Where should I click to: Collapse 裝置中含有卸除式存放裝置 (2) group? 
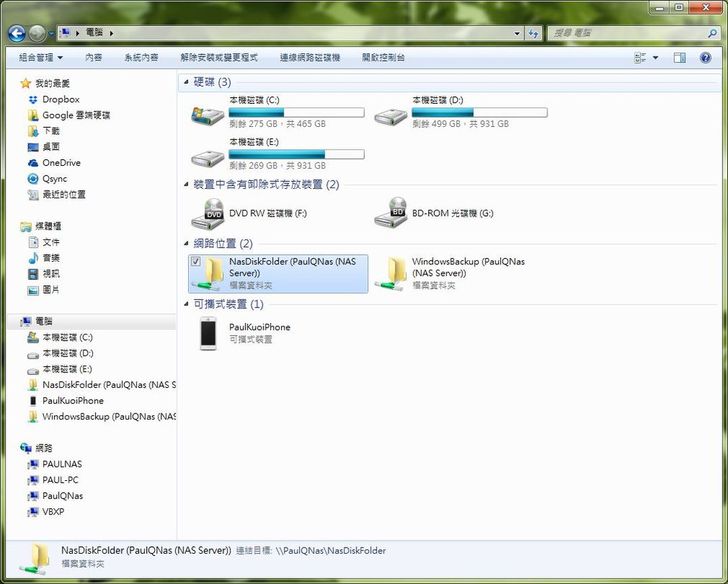pyautogui.click(x=186, y=185)
